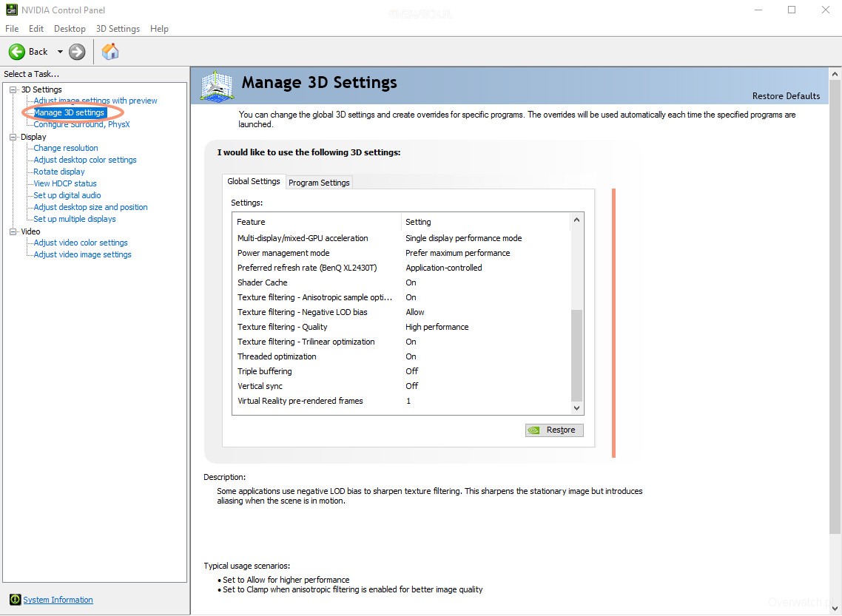Click the green Back arrow icon

click(17, 52)
